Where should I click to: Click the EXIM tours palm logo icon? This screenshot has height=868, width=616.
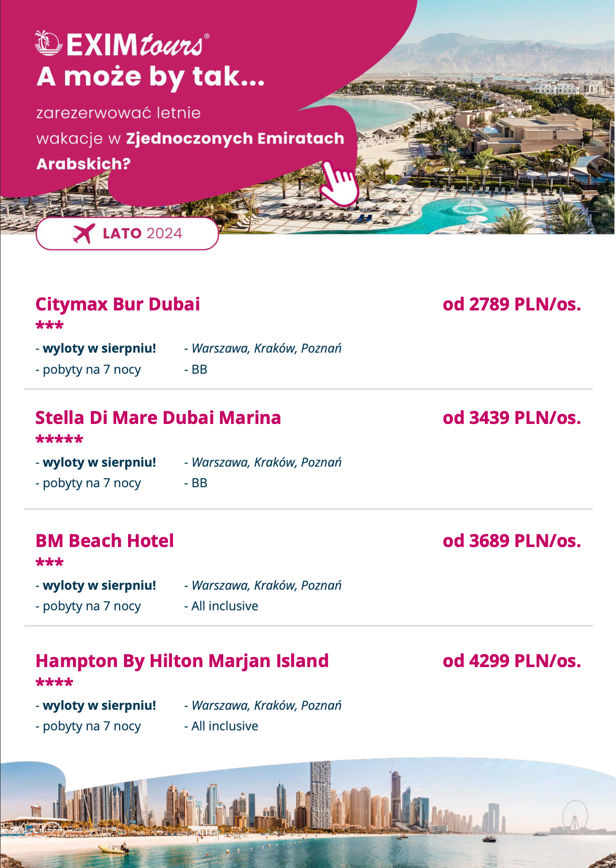point(48,43)
